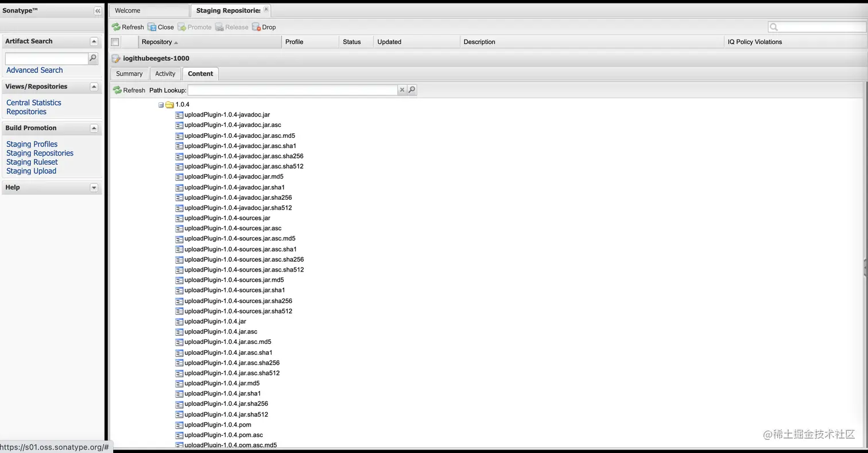This screenshot has width=868, height=453.
Task: Select uploadPlugin-1.0.4.jar.sha256 file
Action: pyautogui.click(x=226, y=404)
